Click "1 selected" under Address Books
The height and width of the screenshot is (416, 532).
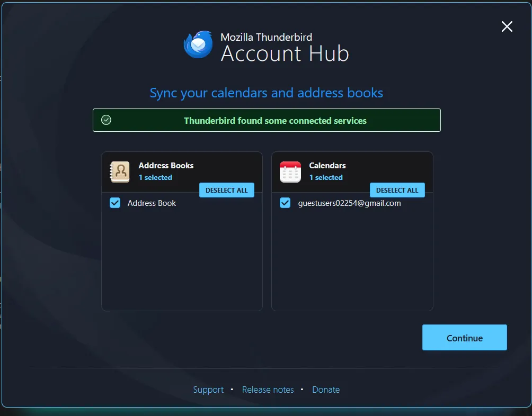tap(155, 177)
